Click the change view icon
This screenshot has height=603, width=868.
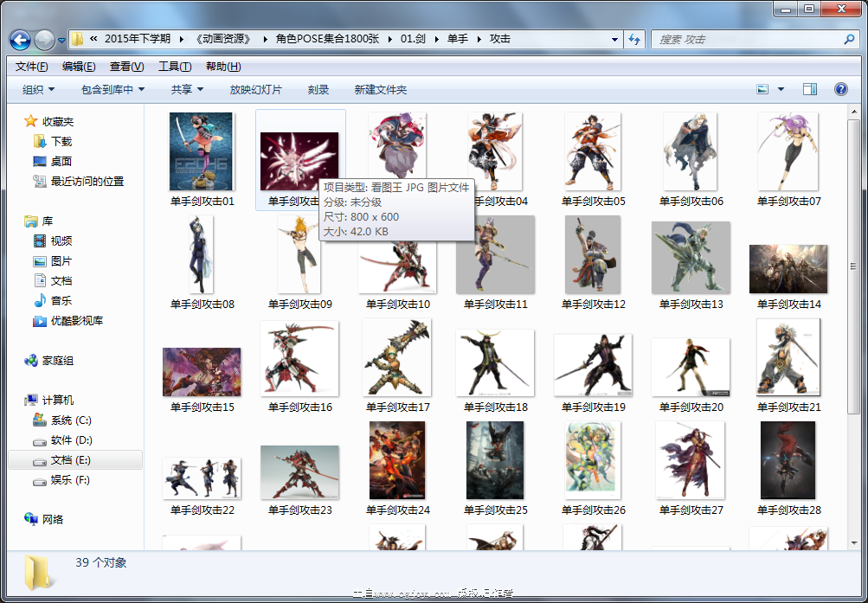point(762,89)
